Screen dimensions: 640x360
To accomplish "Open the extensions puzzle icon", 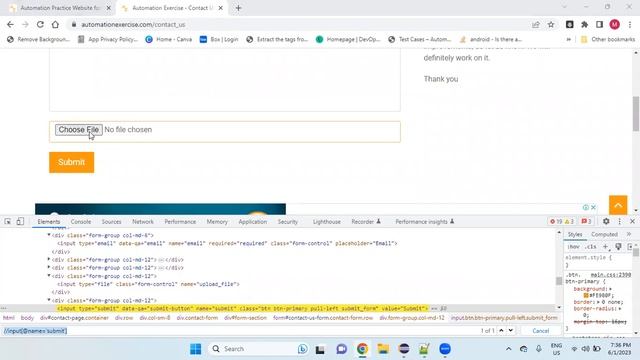I will pyautogui.click(x=584, y=24).
